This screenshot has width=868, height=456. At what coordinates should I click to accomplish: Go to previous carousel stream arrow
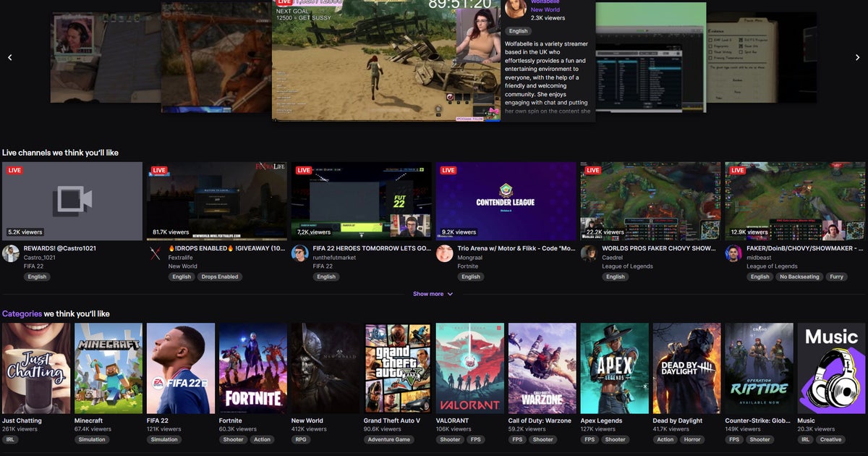(9, 57)
